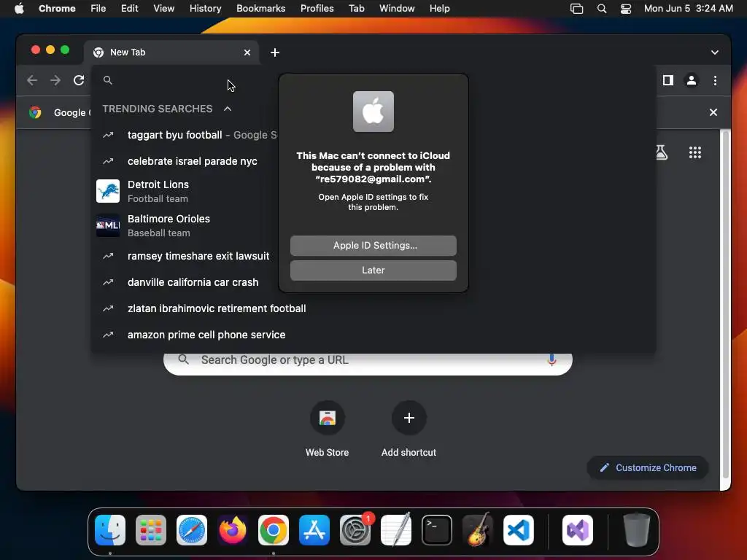Open the Chrome application menu

57,8
